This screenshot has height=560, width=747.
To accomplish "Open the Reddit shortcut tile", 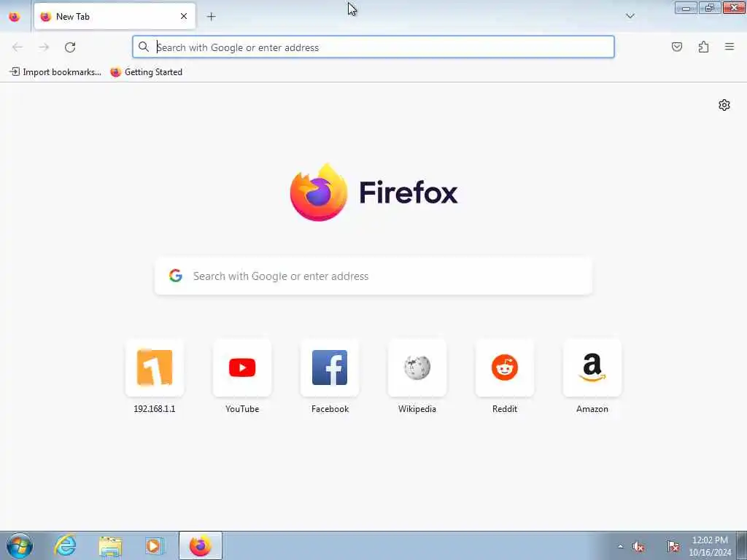I will [505, 367].
